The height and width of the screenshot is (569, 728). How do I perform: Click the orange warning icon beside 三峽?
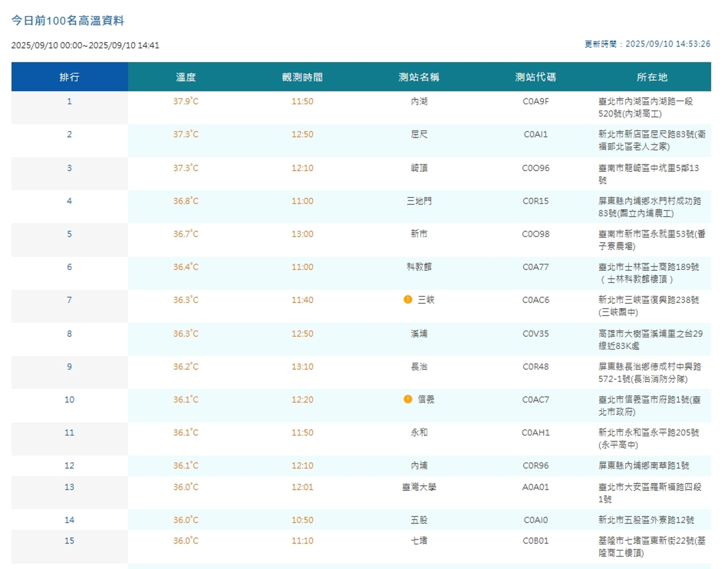tap(408, 299)
